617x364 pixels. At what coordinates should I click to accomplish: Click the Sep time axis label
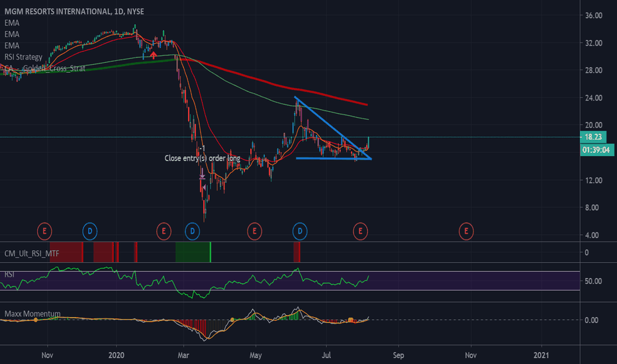(399, 355)
